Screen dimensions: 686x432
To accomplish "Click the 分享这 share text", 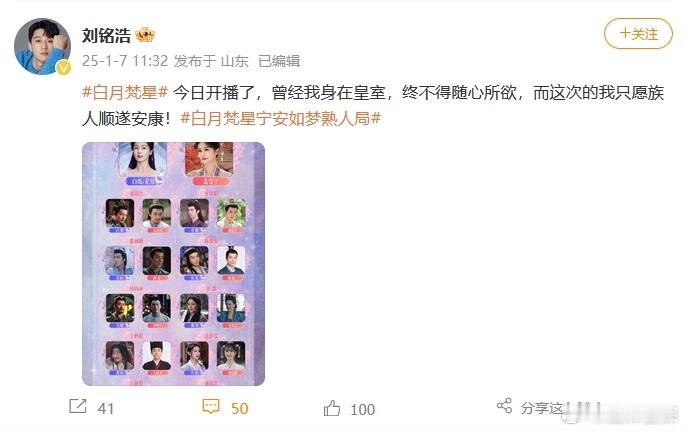I will pos(542,408).
